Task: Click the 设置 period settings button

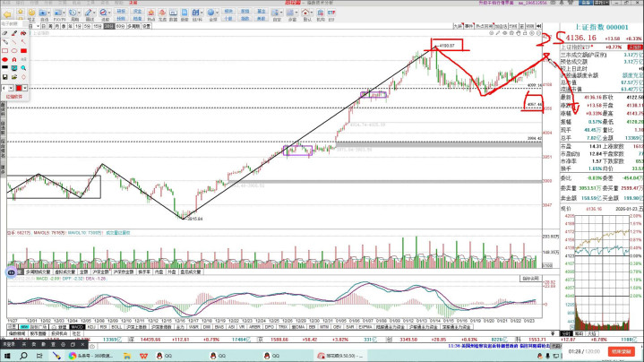Action: tap(146, 26)
